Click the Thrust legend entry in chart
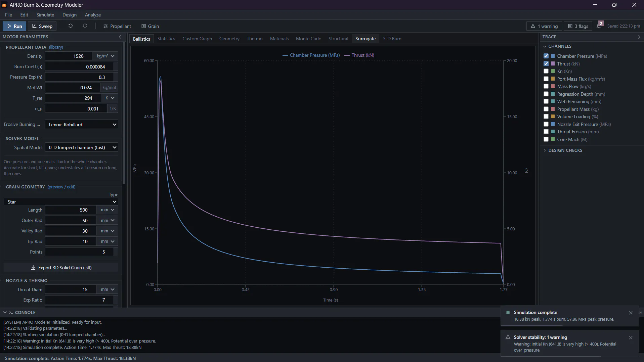This screenshot has width=644, height=362. pyautogui.click(x=359, y=55)
